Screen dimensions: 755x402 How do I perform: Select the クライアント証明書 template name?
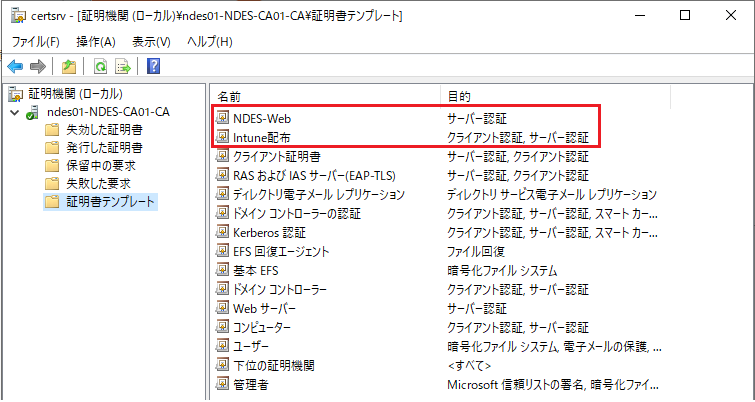[277, 156]
